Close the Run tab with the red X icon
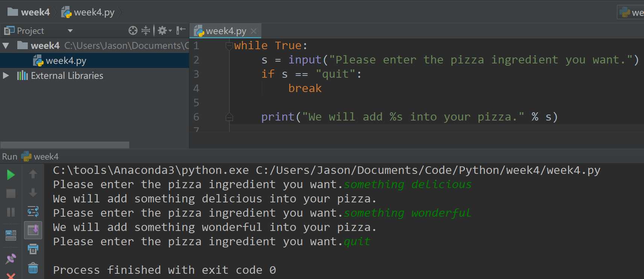 click(x=11, y=276)
